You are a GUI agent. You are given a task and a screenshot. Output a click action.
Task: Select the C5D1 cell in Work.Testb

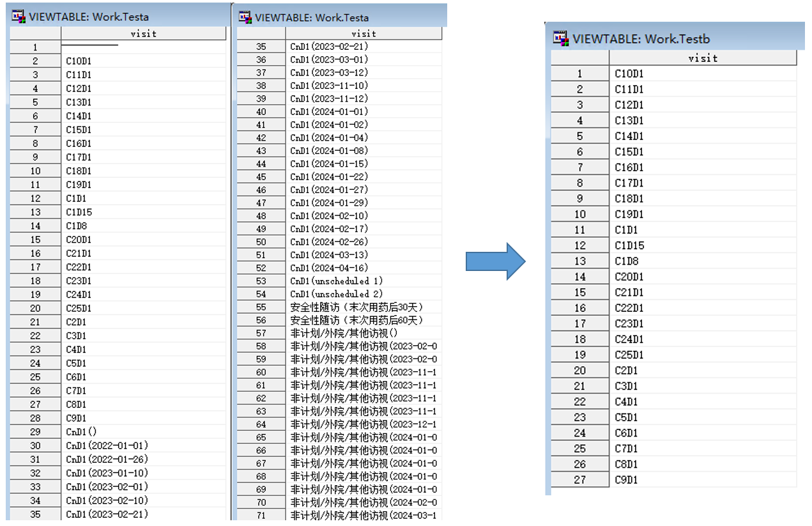(x=703, y=417)
